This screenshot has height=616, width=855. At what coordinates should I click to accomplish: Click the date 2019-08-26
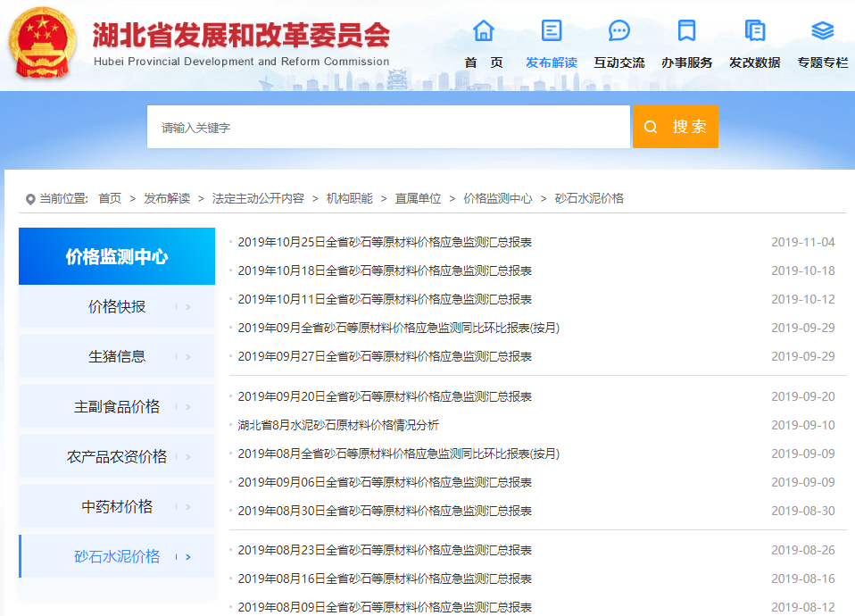(x=803, y=550)
